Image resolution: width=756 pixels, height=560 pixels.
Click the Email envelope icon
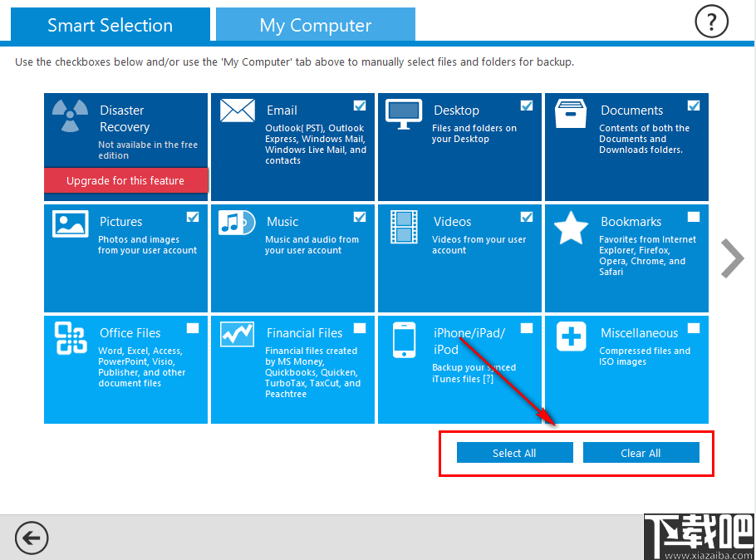click(x=238, y=111)
